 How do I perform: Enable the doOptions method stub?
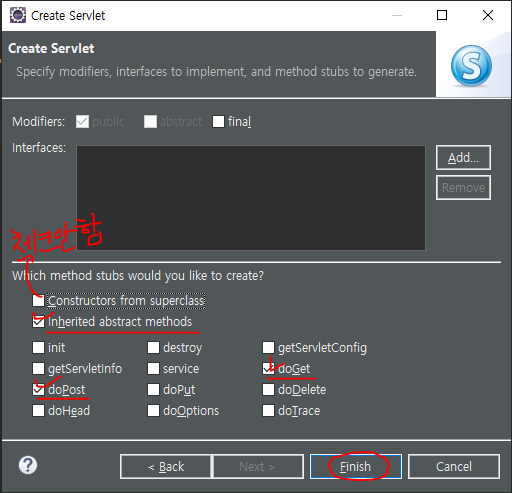[x=153, y=411]
